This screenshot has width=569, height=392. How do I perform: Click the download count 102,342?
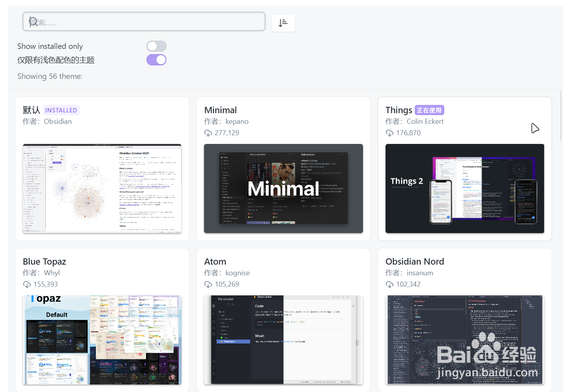[408, 284]
